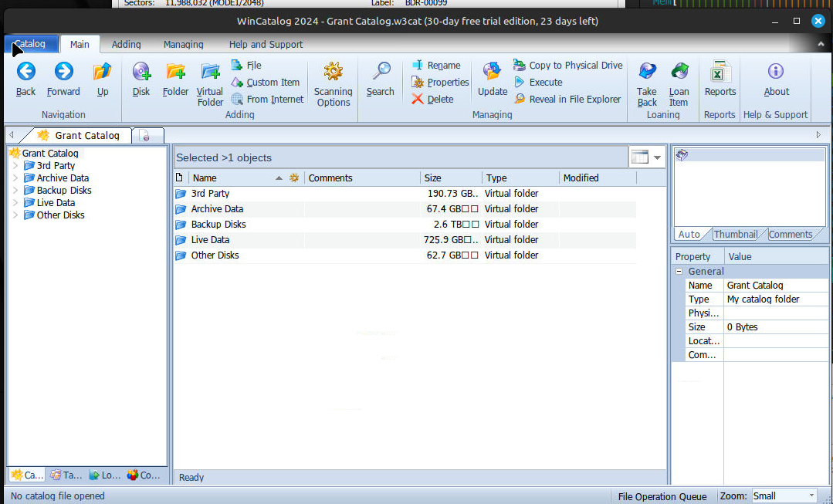Add a Folder to the catalog
Image resolution: width=833 pixels, height=504 pixels.
tap(175, 79)
